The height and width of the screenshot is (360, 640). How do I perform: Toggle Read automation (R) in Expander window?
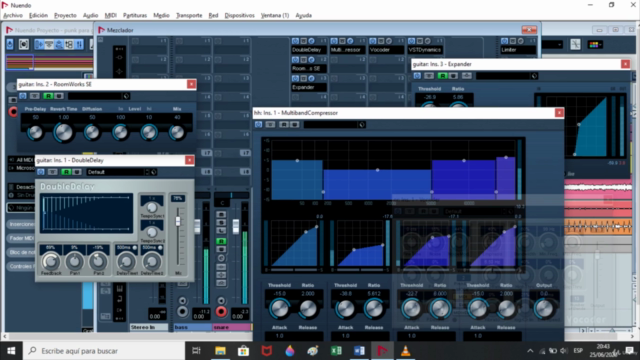pos(442,76)
